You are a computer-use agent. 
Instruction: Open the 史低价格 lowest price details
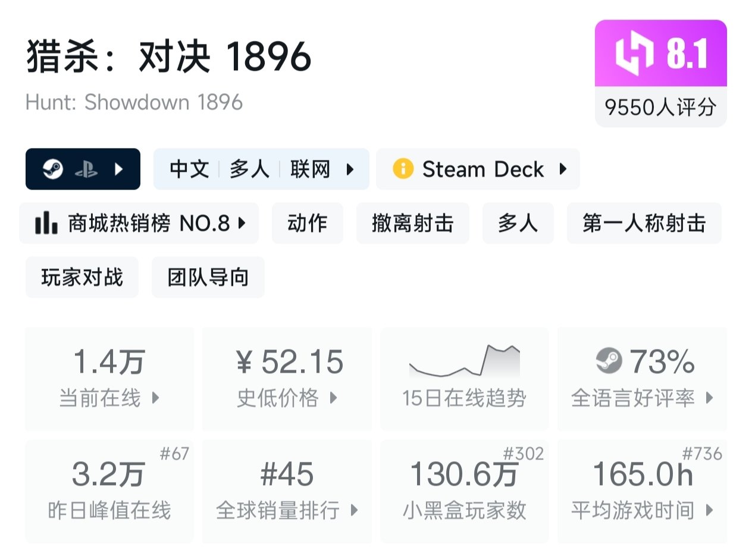pos(287,379)
